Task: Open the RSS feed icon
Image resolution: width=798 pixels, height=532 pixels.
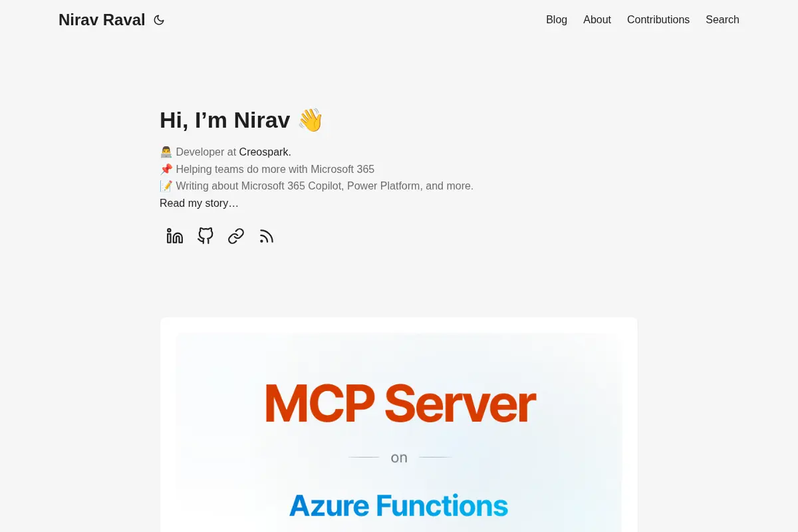Action: pos(267,236)
